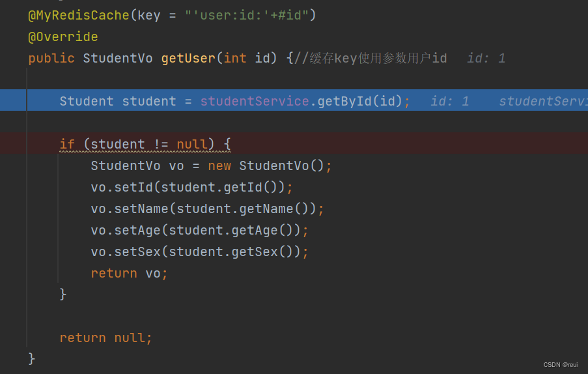
Task: Click the vo.setName statement
Action: click(207, 209)
